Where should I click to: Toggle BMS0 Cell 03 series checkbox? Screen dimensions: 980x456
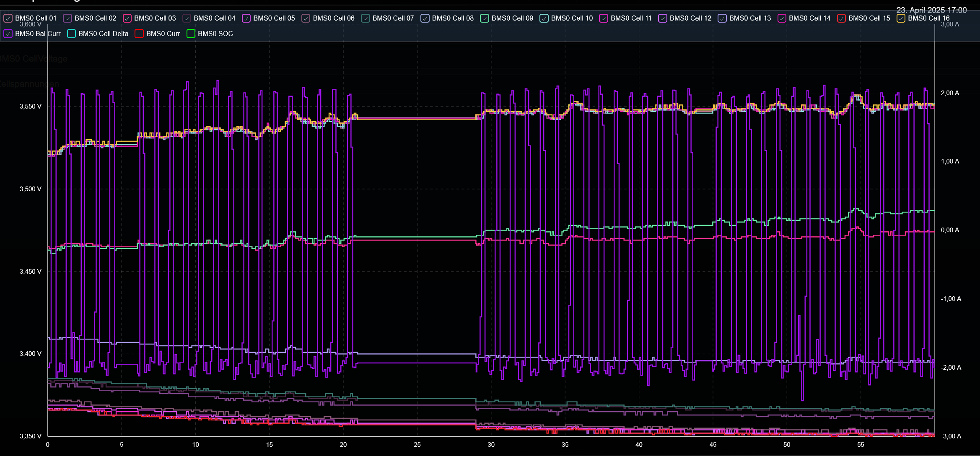click(x=127, y=18)
